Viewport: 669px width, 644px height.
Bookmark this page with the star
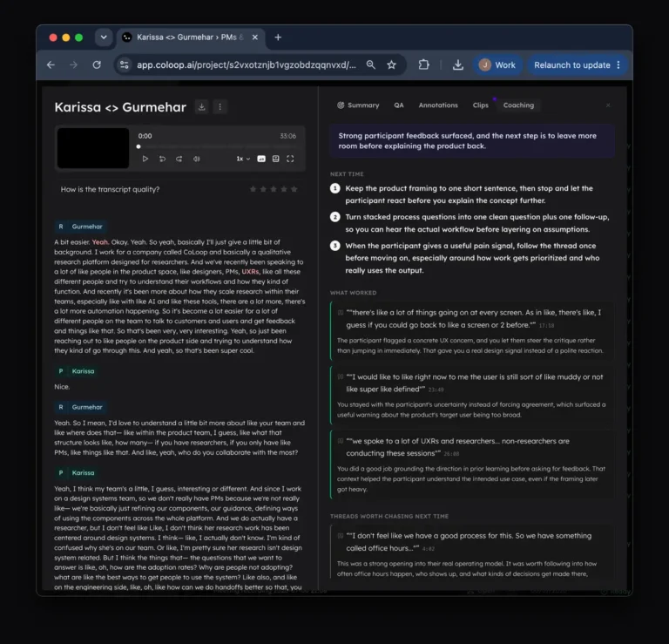coord(391,64)
